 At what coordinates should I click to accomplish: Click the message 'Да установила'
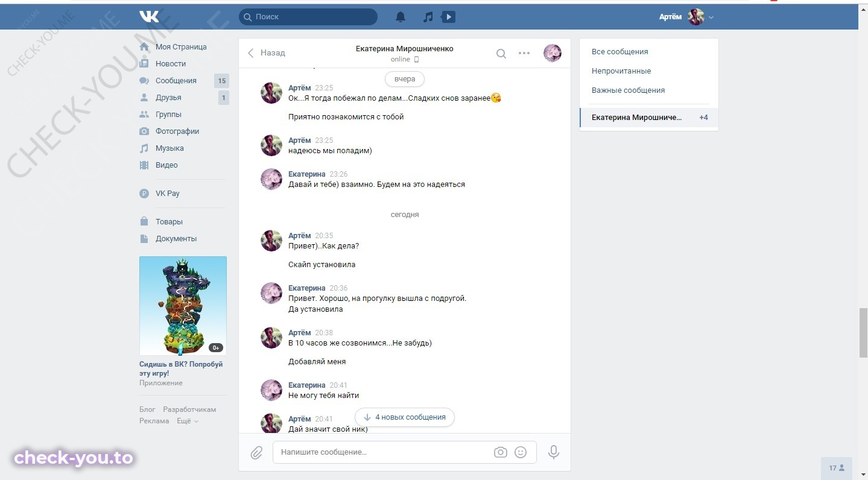(x=315, y=309)
